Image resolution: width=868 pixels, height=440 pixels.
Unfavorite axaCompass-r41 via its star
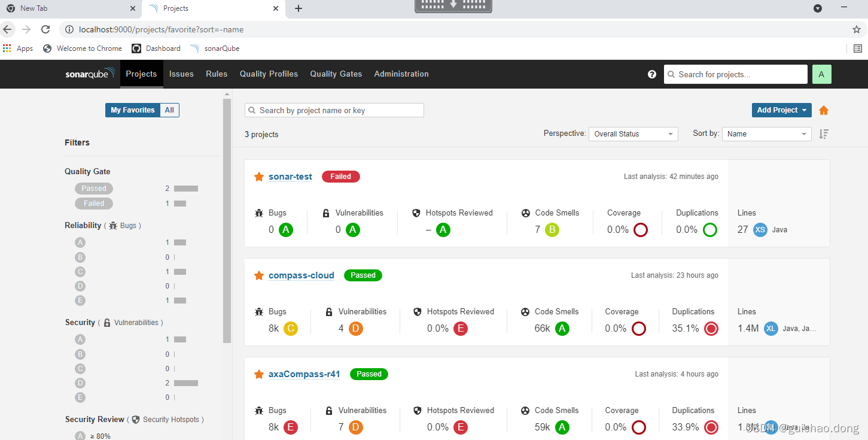tap(259, 374)
